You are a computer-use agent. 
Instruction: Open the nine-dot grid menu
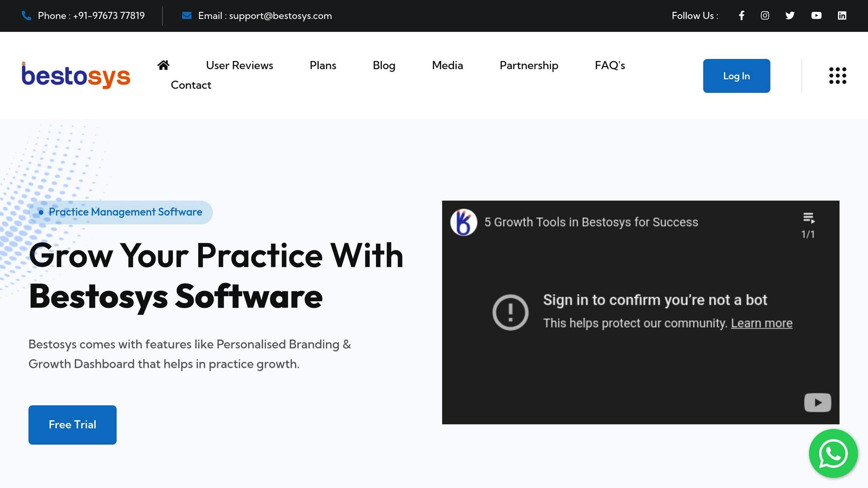pos(837,76)
